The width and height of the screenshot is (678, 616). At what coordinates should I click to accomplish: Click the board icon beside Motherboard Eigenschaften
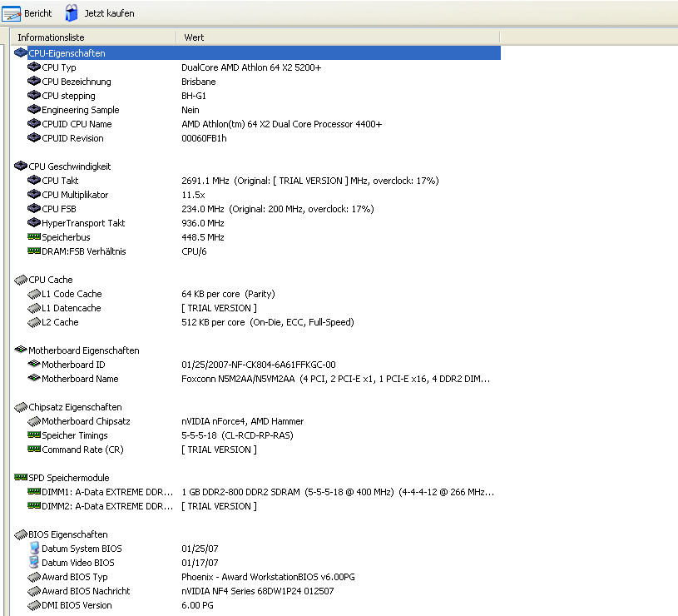click(x=21, y=350)
